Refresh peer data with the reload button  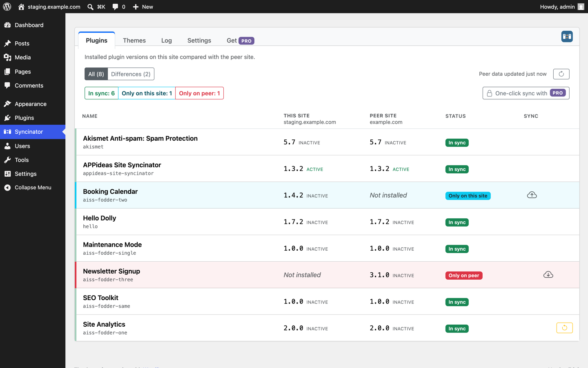561,74
